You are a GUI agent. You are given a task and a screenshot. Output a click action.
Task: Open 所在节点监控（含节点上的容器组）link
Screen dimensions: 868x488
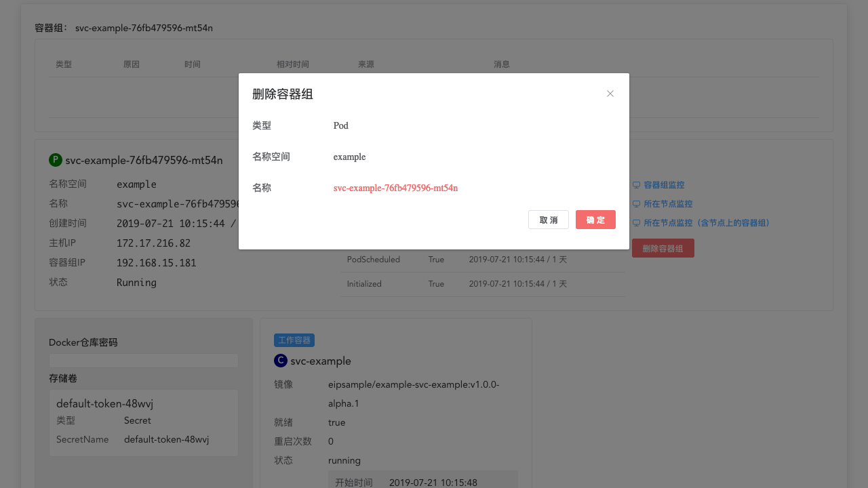point(707,223)
